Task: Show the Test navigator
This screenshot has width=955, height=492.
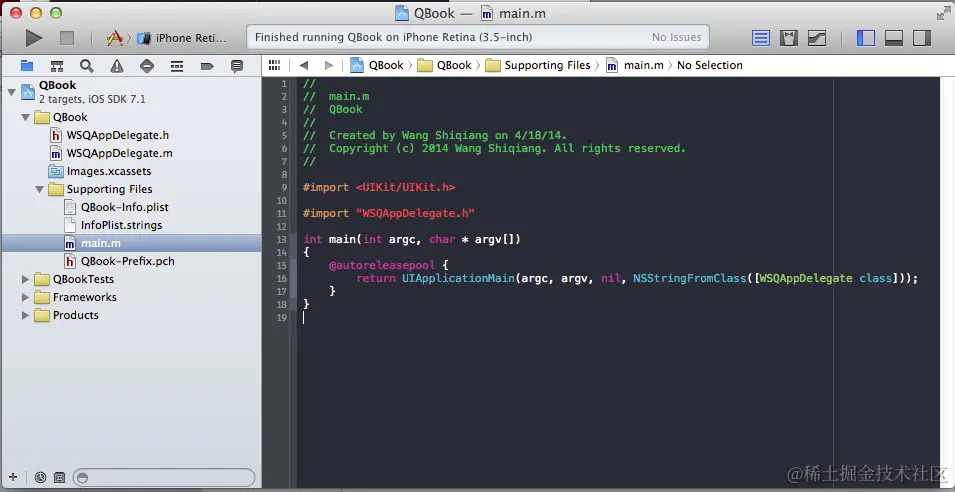Action: pyautogui.click(x=147, y=66)
